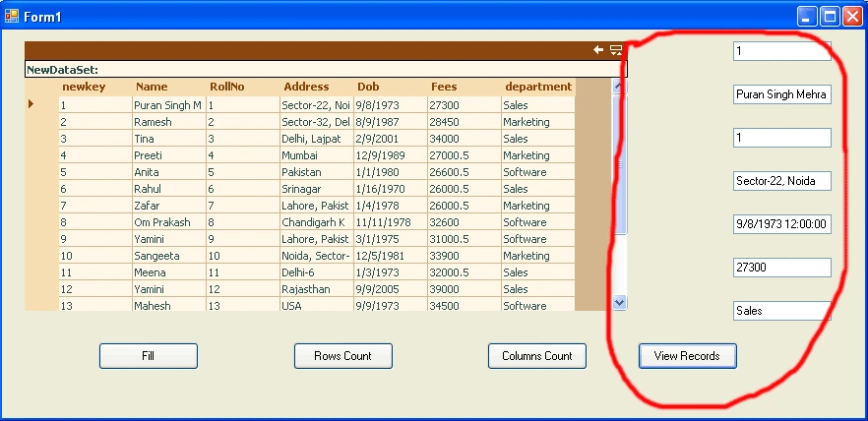Click the Address cell 'Noida, Sector-'
The height and width of the screenshot is (421, 868).
(317, 256)
